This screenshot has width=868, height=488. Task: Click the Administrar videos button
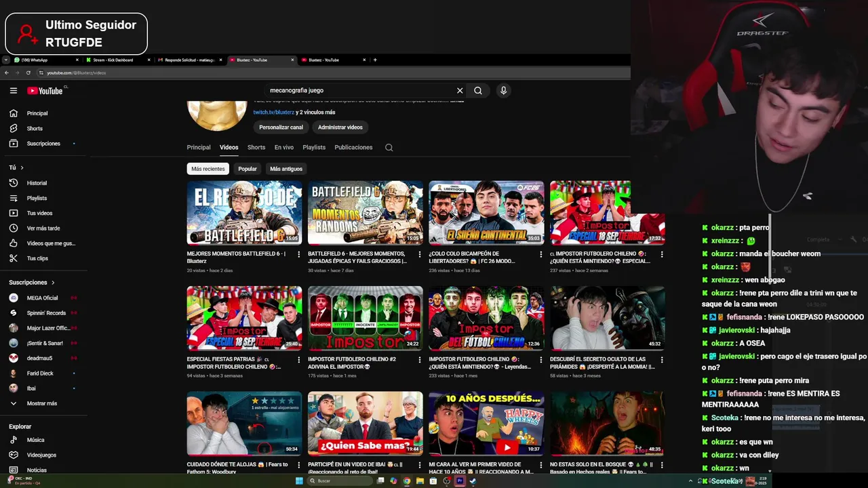pos(340,127)
